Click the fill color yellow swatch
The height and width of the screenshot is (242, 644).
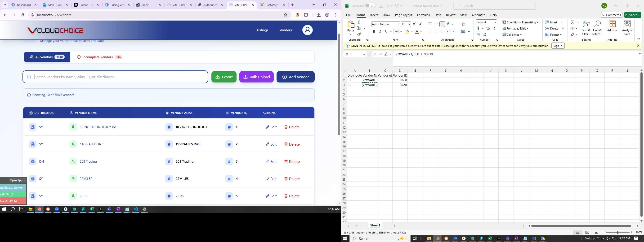point(407,32)
